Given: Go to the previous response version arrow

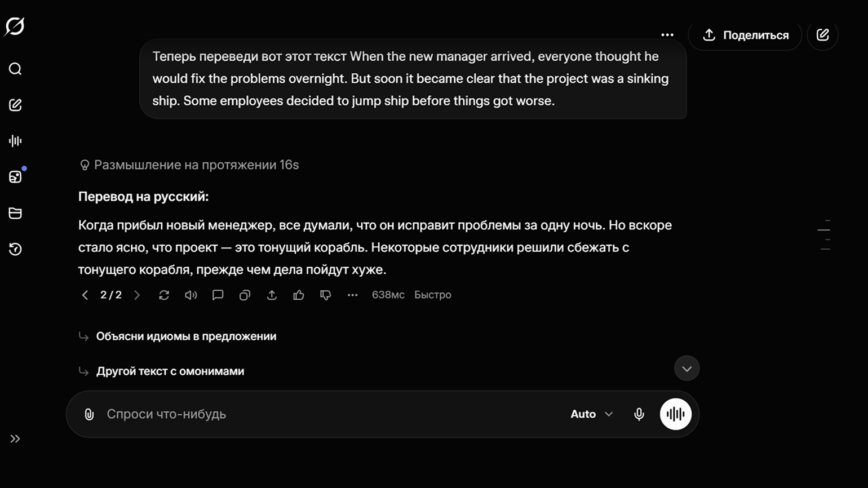Looking at the screenshot, I should pos(85,295).
